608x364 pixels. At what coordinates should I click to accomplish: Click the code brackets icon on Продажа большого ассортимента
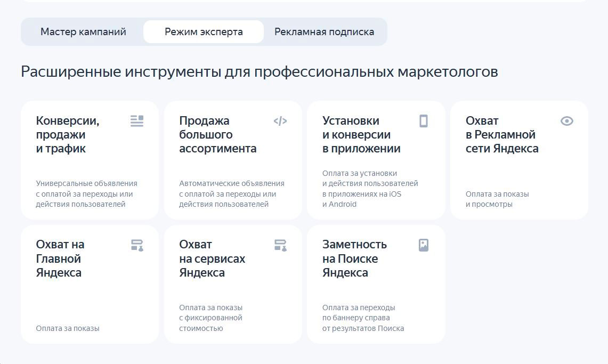click(x=280, y=121)
